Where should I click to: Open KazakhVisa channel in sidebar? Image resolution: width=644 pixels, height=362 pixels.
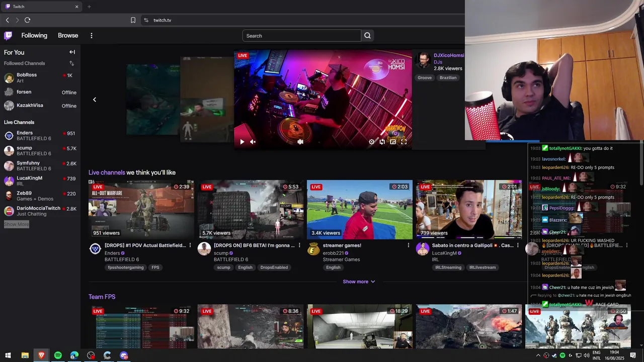(x=39, y=106)
